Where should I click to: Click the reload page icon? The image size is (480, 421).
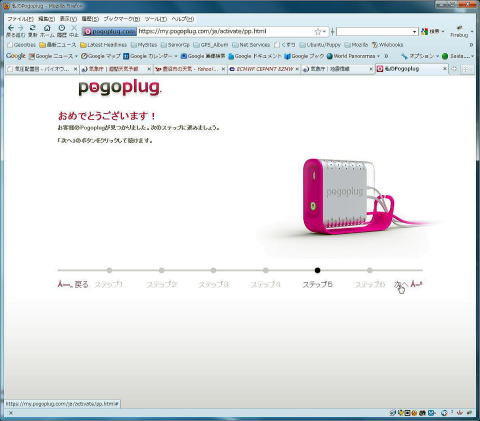click(32, 28)
